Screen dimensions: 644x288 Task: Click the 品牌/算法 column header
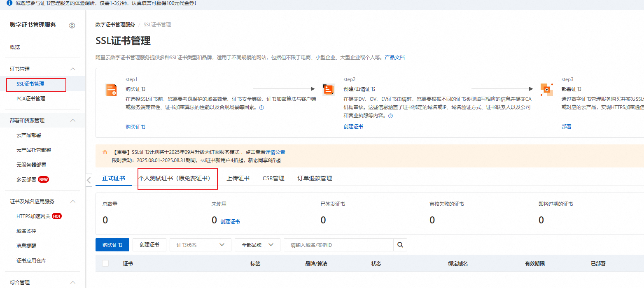[x=316, y=263]
